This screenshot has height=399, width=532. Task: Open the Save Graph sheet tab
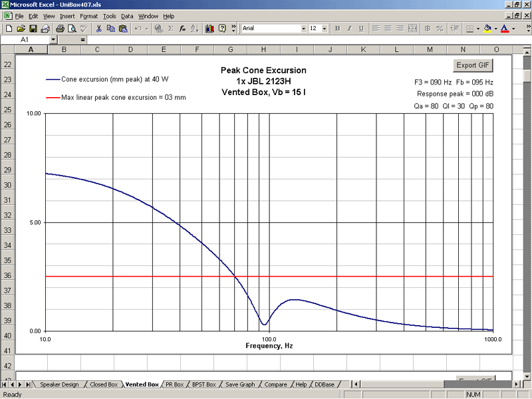click(x=240, y=384)
